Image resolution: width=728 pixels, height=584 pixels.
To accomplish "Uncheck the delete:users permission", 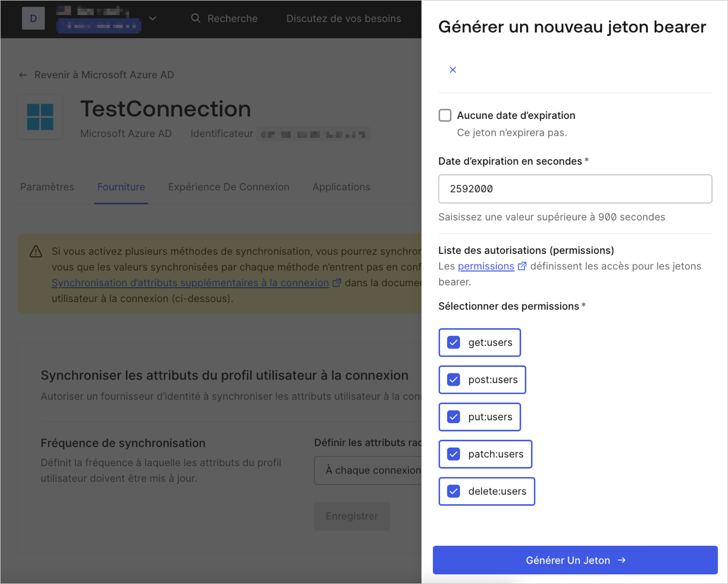I will point(454,491).
